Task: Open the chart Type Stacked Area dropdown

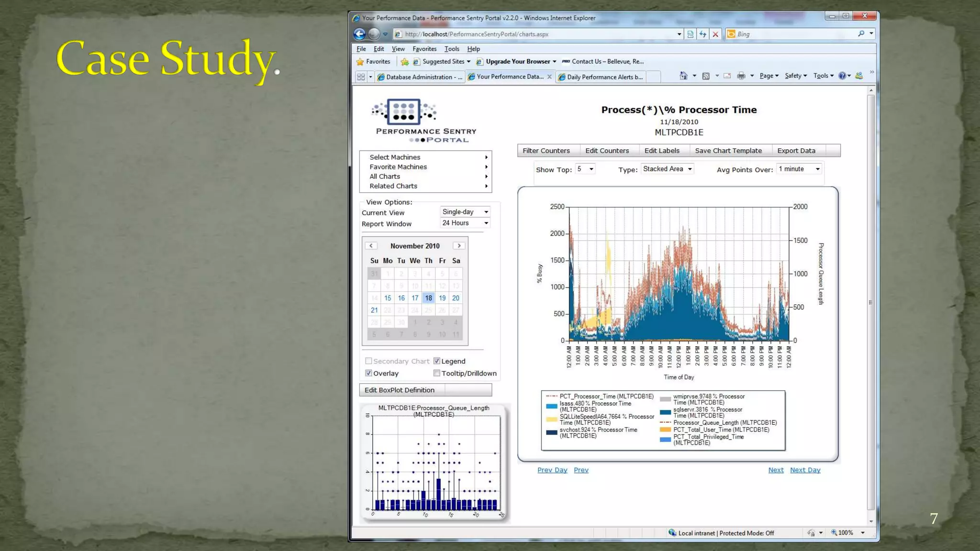Action: pos(668,169)
